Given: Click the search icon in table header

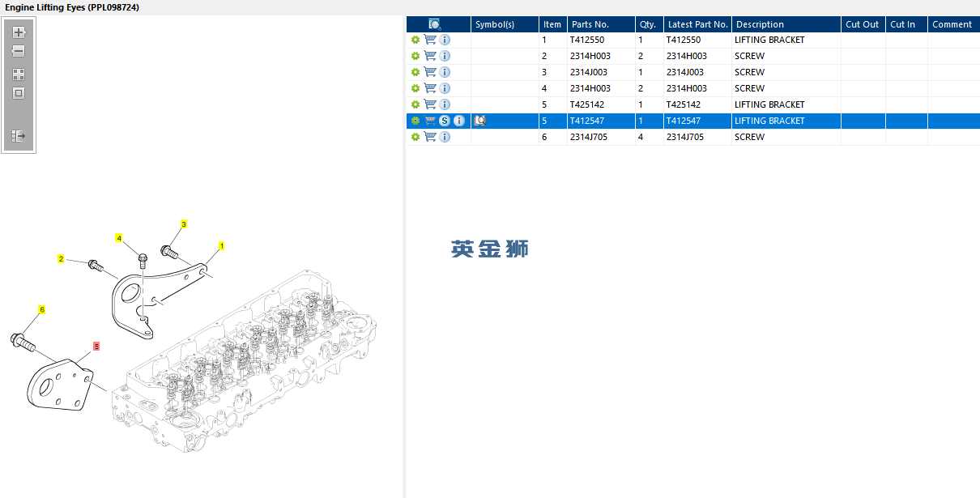Looking at the screenshot, I should click(435, 24).
